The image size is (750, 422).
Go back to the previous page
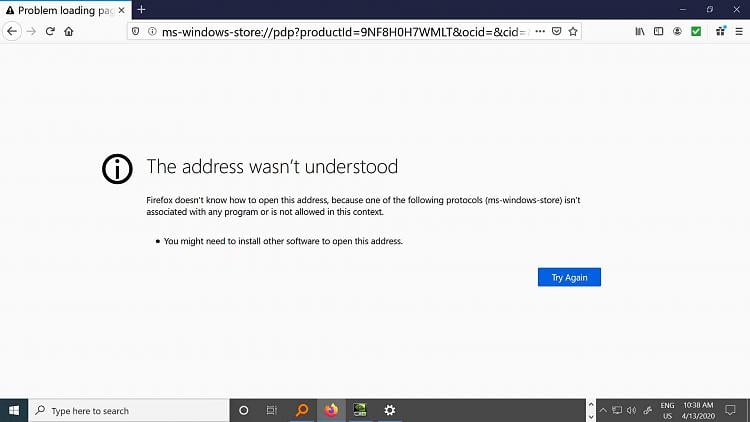click(x=12, y=32)
